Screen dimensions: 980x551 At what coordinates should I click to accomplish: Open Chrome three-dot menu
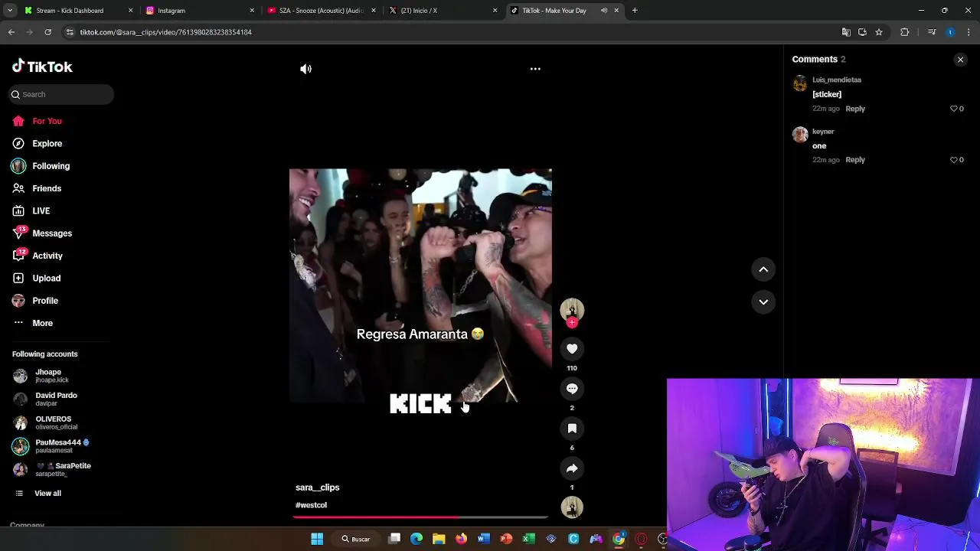coord(969,32)
